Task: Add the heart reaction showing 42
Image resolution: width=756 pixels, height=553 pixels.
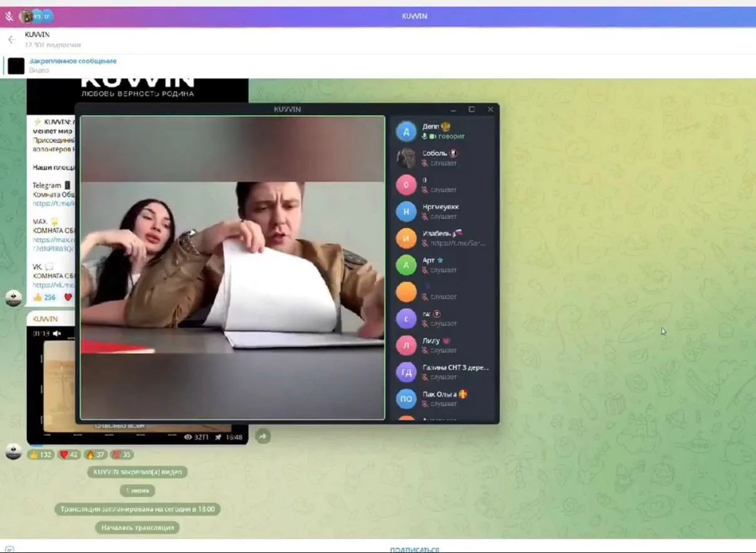Action: 69,455
